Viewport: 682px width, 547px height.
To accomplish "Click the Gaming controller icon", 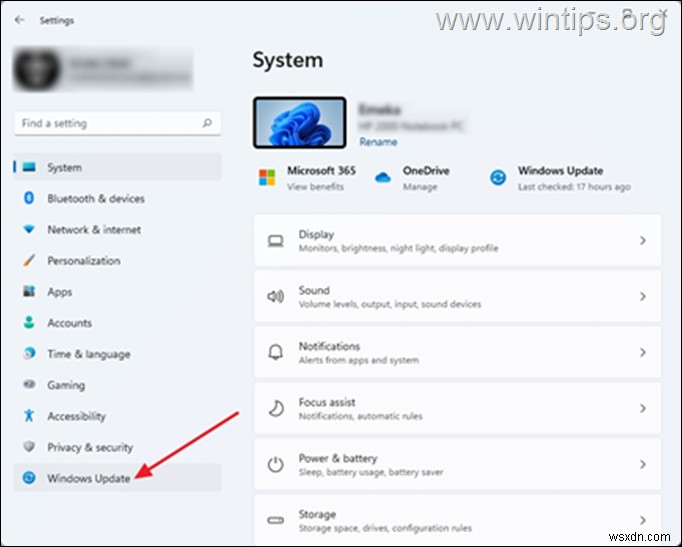I will pyautogui.click(x=29, y=384).
